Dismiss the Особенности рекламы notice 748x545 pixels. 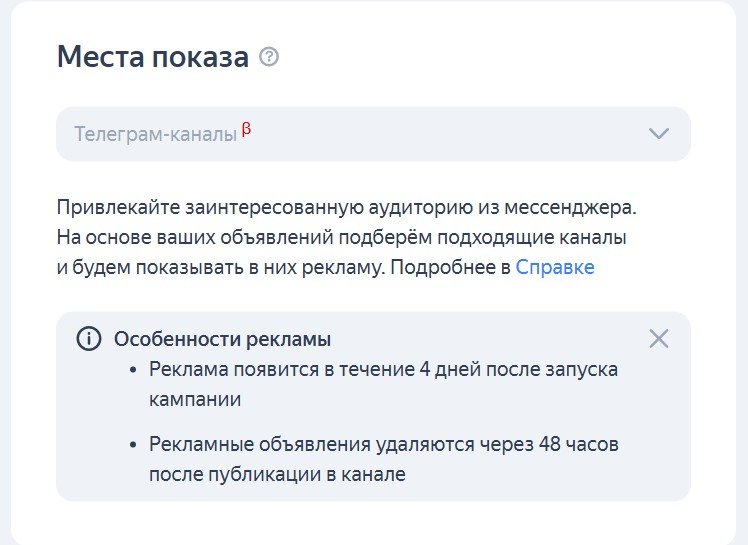point(658,339)
